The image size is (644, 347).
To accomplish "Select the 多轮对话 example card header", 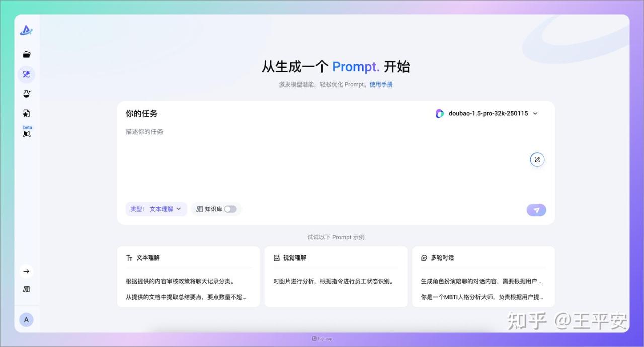I will (x=442, y=258).
